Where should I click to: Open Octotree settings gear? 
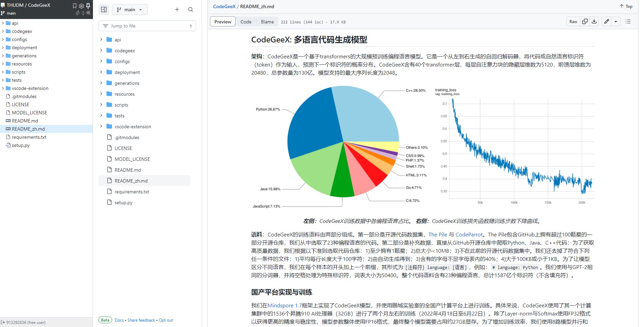[81, 6]
